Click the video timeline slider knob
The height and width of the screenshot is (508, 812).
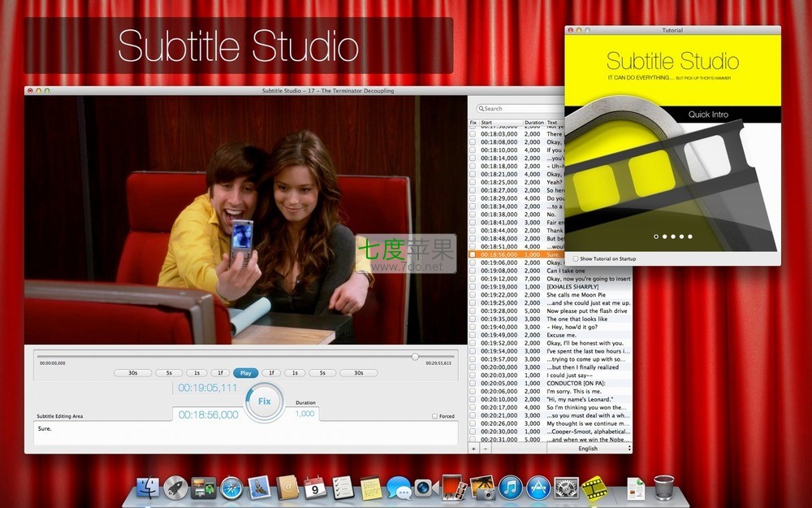point(415,357)
